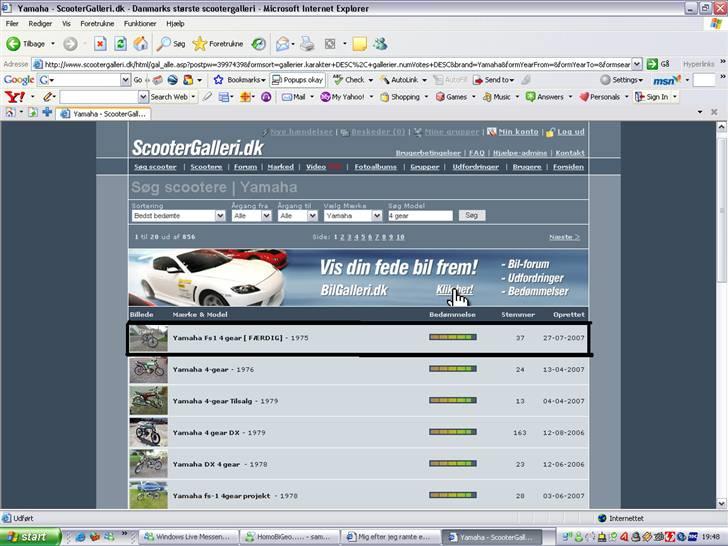Switch to Windows Live Messenger taskbar item
Screen dimensions: 728x546
pyautogui.click(x=188, y=537)
